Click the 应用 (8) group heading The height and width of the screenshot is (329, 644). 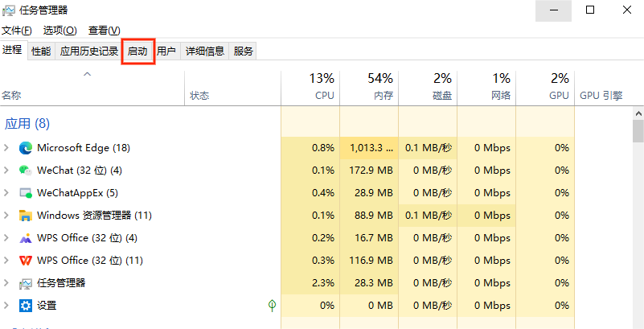click(27, 124)
